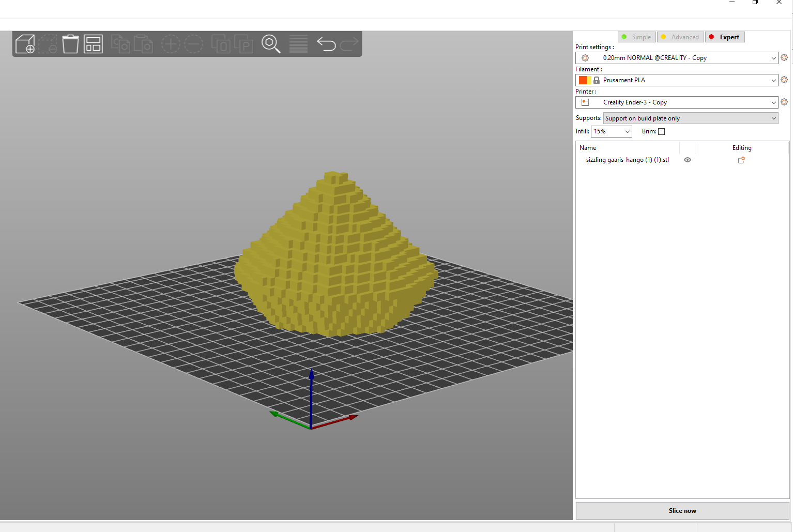Maximize the application window
Viewport: 793px width, 532px height.
[755, 3]
